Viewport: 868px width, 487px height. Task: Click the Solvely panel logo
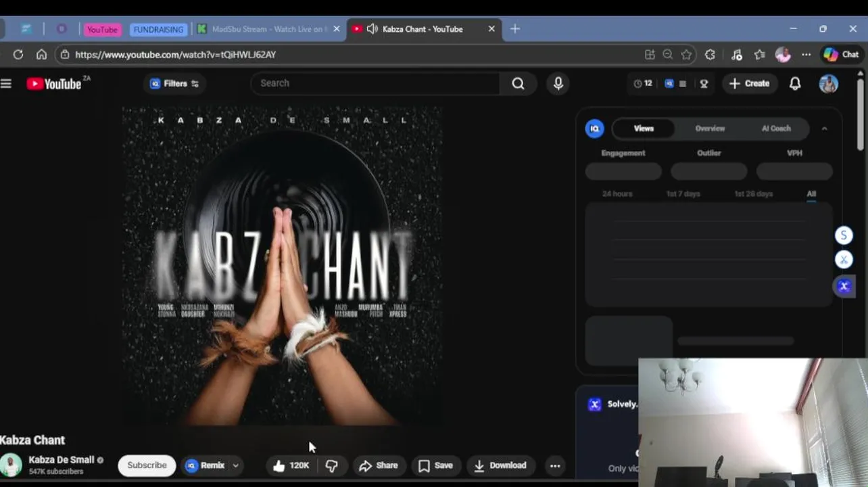595,404
